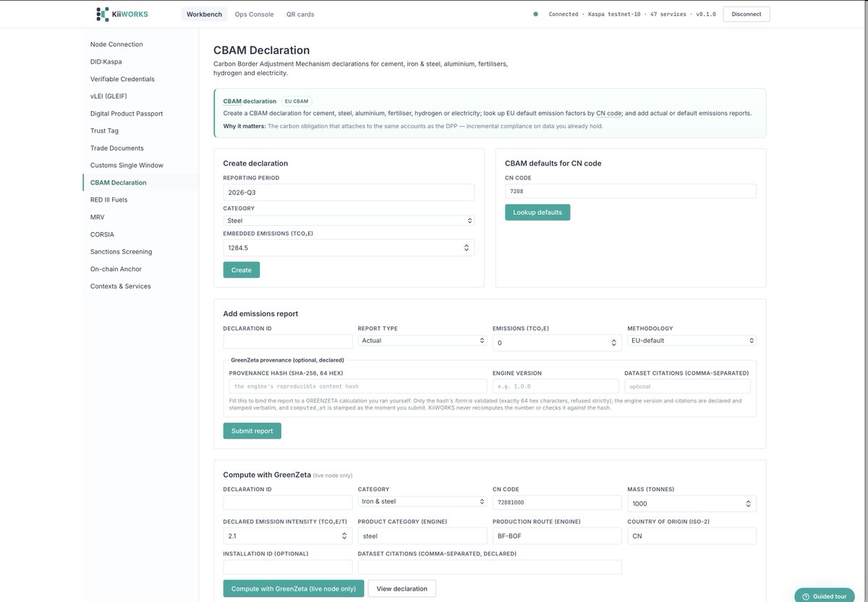Screen dimensions: 868x602
Task: Click the Provenance Hash input field
Action: (x=358, y=386)
